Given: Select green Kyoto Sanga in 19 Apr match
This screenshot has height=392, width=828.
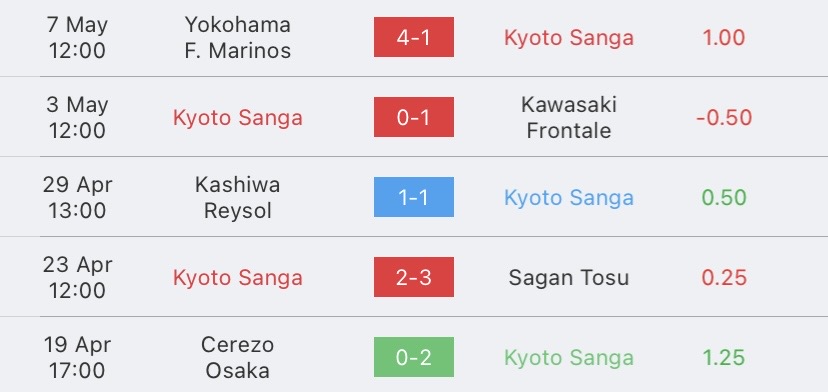Looking at the screenshot, I should pyautogui.click(x=569, y=358).
